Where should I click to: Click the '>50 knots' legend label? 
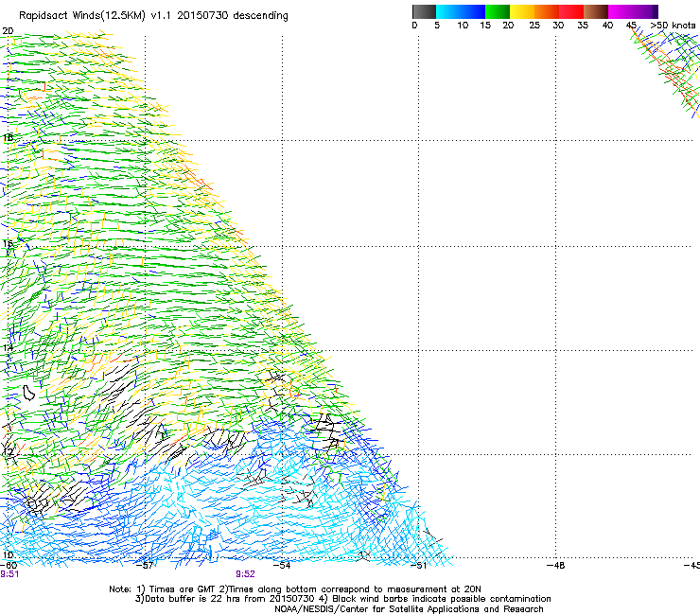673,26
